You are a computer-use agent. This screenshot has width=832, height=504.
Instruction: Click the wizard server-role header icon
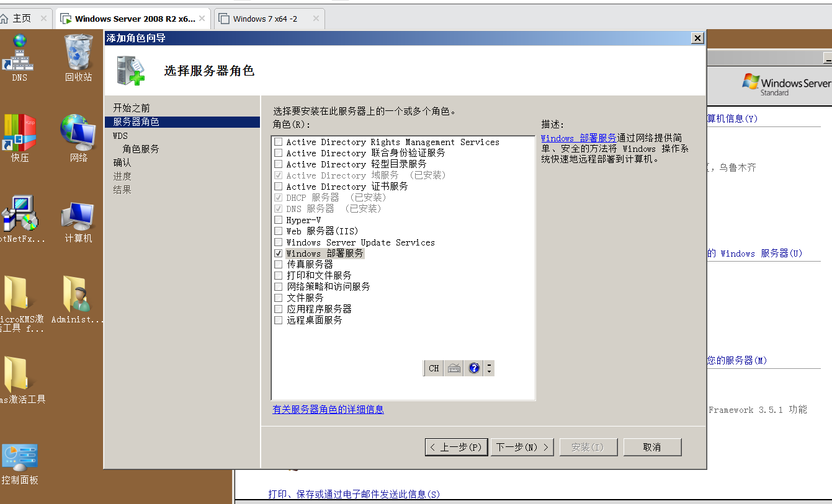pyautogui.click(x=130, y=70)
